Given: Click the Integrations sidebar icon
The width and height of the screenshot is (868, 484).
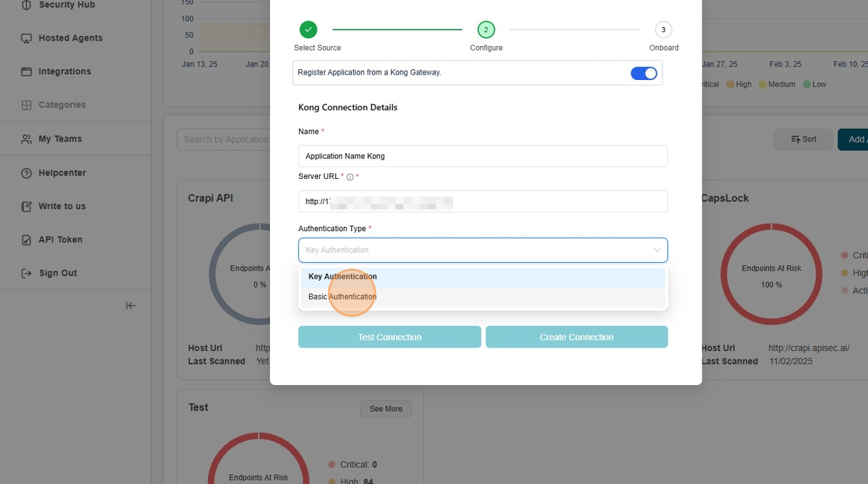Looking at the screenshot, I should 26,72.
